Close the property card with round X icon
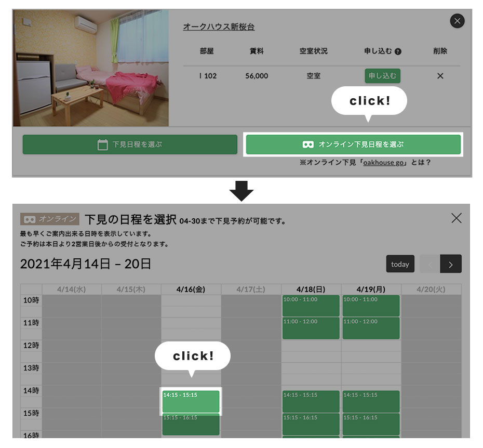 click(x=457, y=21)
